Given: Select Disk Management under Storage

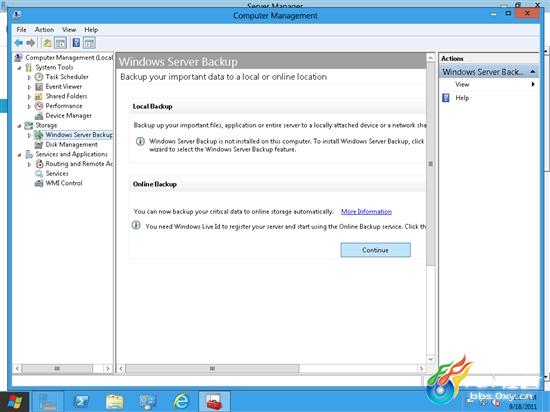Looking at the screenshot, I should pos(71,144).
